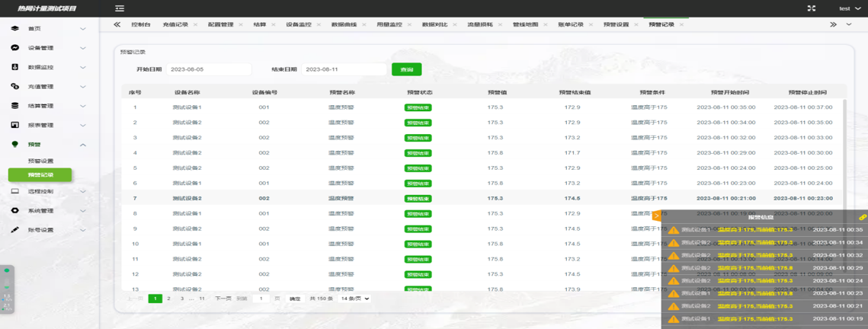Switch to the 数据曲线 tab

click(x=344, y=25)
